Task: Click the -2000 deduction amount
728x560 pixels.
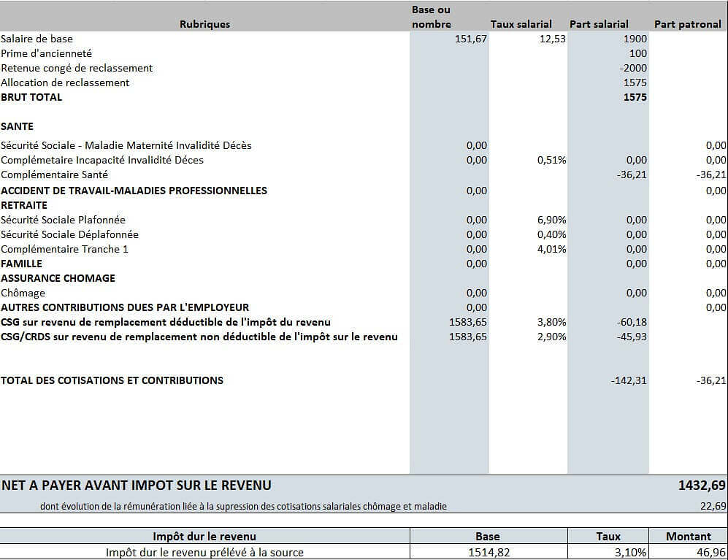Action: coord(633,68)
